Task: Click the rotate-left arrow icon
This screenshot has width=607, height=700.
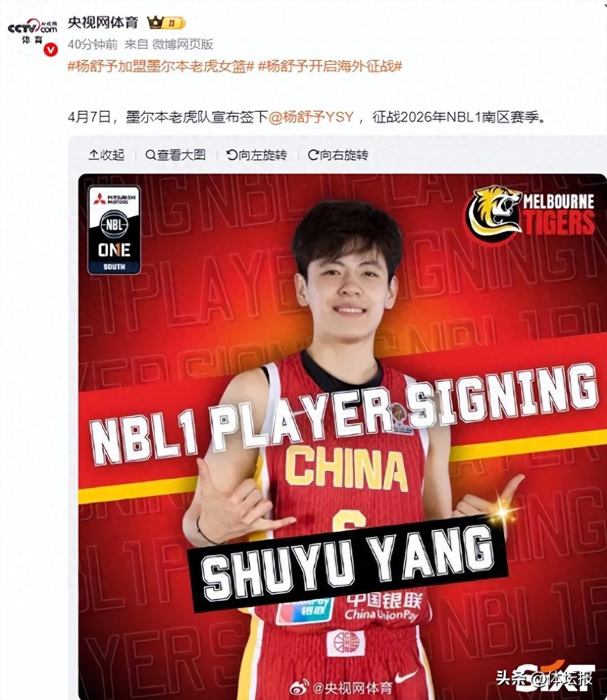Action: point(232,155)
